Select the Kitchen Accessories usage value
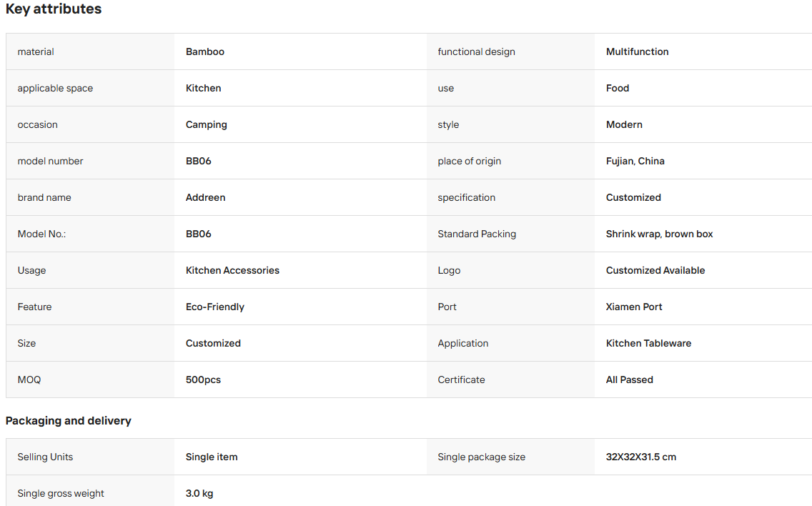Screen dimensions: 812x506 click(232, 270)
